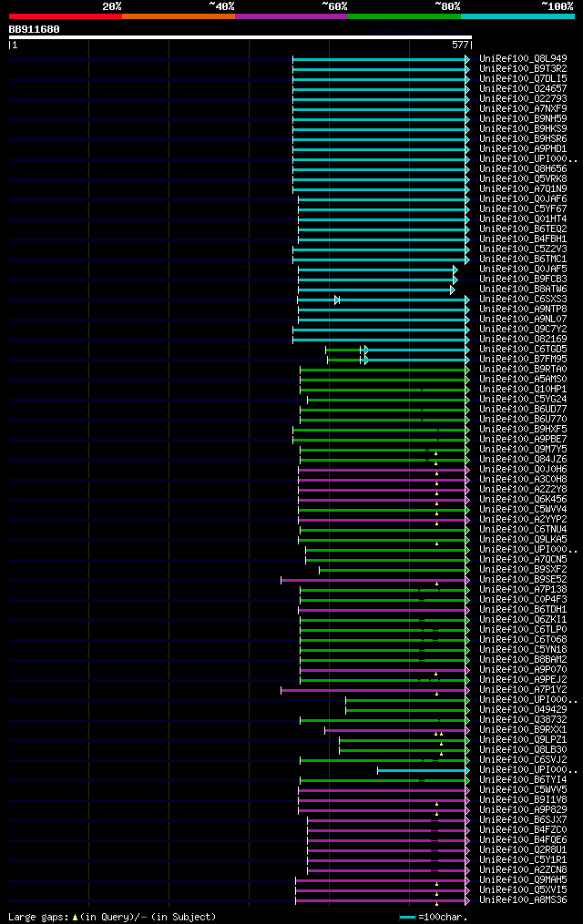Click UniRef100_B6TYI4 label
The image size is (583, 924).
523,780
